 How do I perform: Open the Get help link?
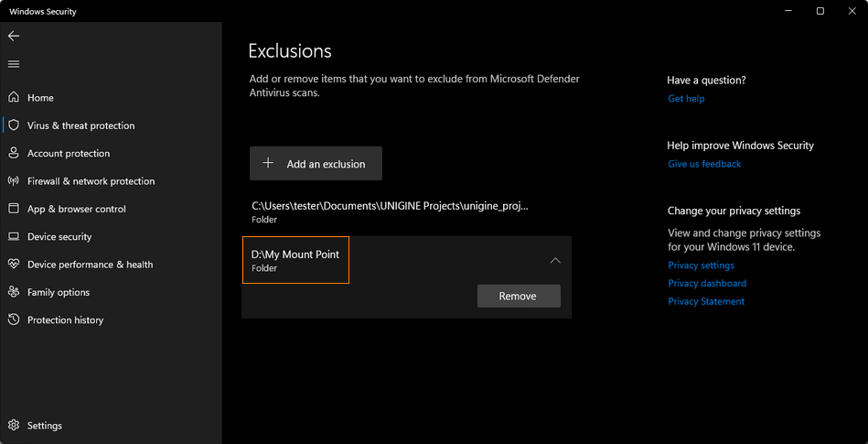[686, 99]
